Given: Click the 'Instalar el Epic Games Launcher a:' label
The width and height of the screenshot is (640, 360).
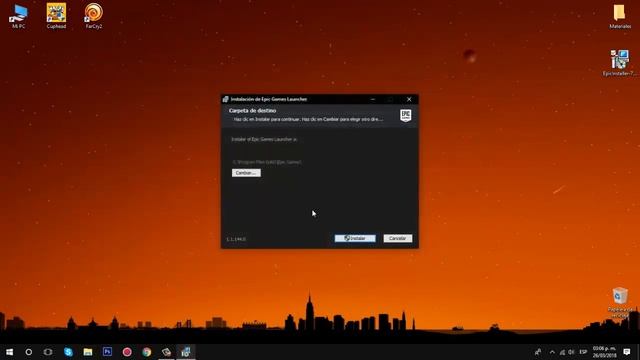Looking at the screenshot, I should click(264, 139).
